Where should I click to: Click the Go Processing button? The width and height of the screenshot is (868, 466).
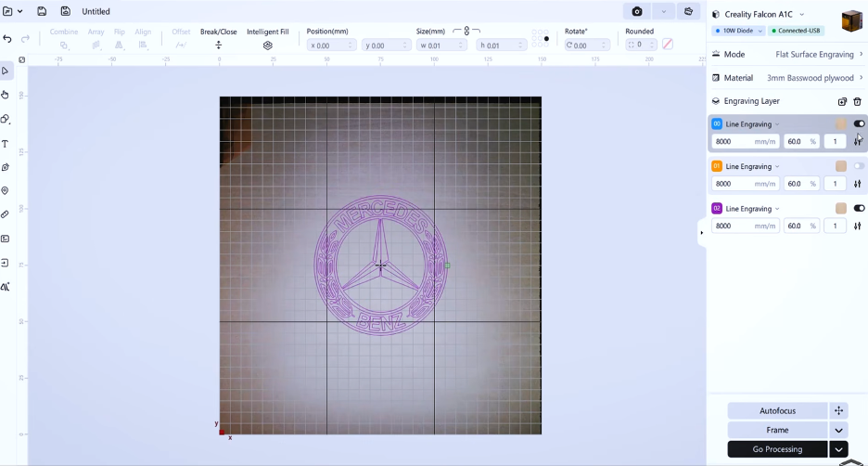[x=777, y=449]
